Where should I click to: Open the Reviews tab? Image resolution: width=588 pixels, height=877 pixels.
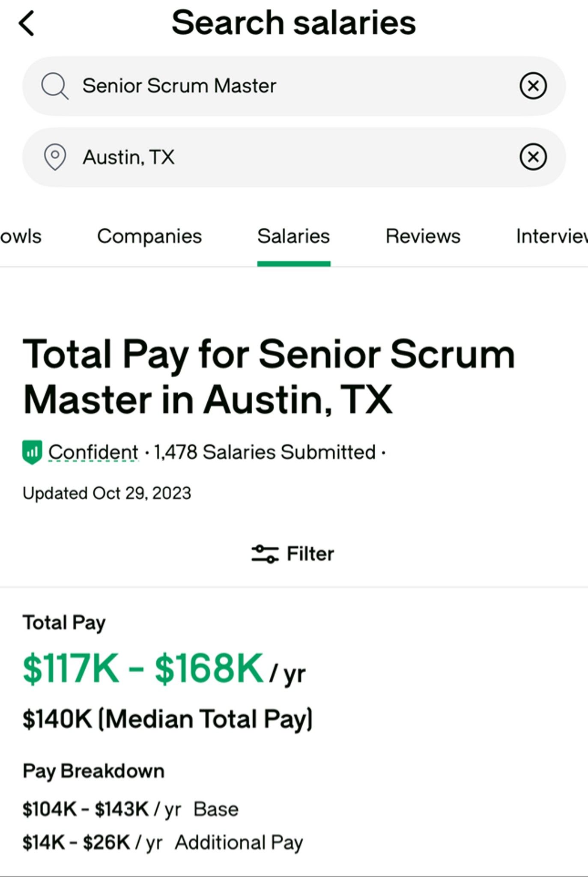423,236
